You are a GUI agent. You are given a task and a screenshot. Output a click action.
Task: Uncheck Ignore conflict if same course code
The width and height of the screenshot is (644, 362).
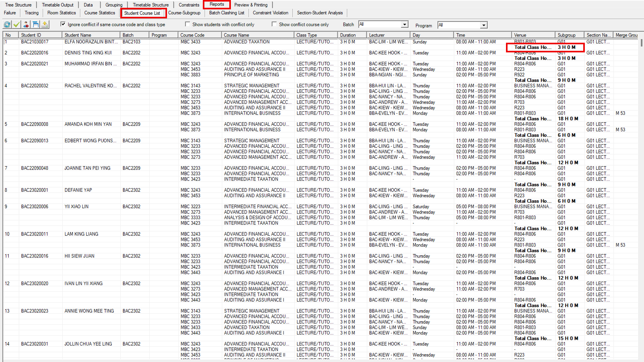click(x=63, y=24)
